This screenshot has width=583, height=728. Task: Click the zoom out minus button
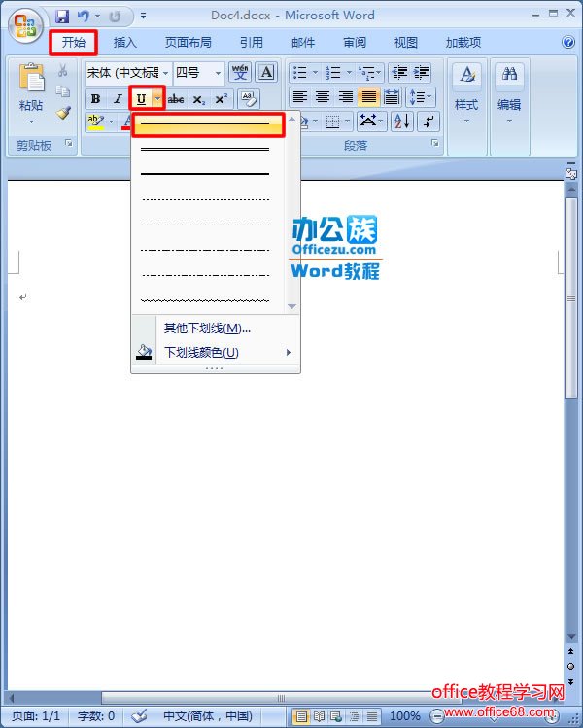point(436,717)
